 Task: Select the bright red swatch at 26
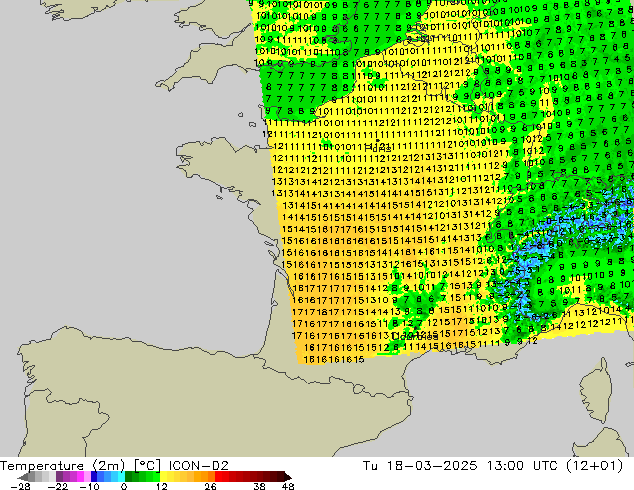pos(218,477)
